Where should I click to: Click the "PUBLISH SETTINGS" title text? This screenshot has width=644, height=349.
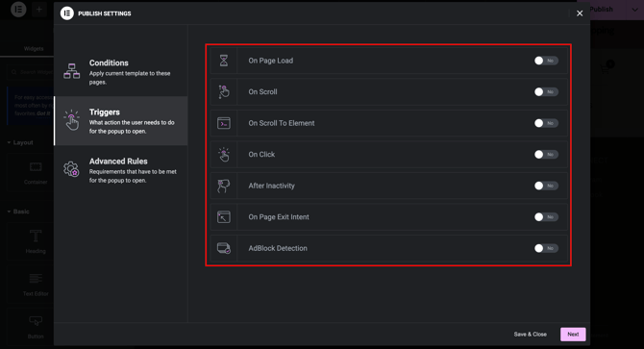tap(105, 13)
